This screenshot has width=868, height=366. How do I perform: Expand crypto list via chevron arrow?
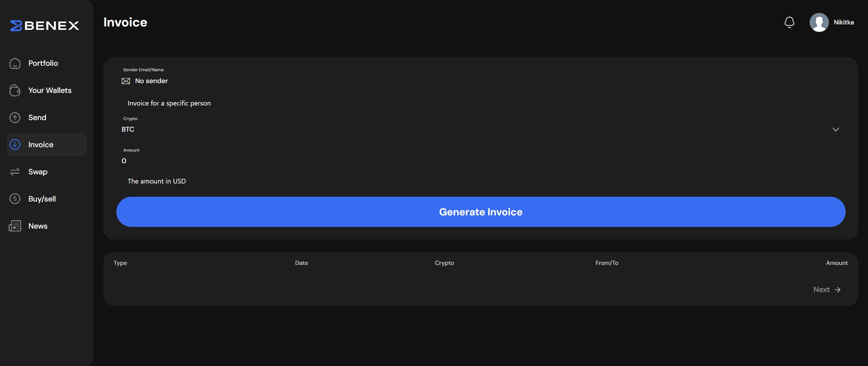(836, 130)
